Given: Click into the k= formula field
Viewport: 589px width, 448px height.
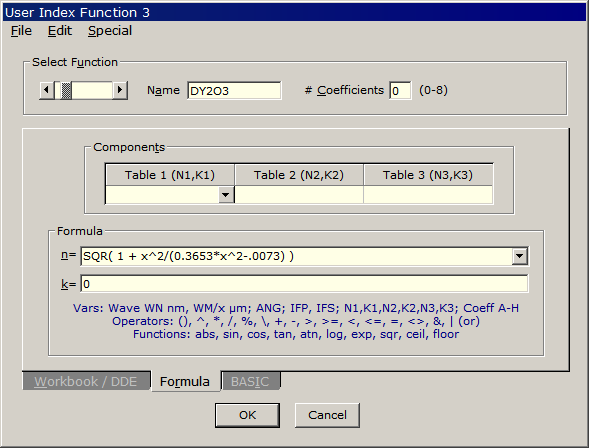Looking at the screenshot, I should (304, 284).
